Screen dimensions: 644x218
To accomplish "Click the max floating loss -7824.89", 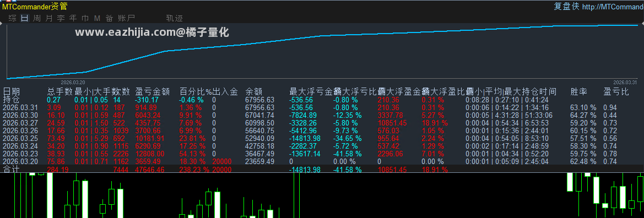I will click(303, 115).
